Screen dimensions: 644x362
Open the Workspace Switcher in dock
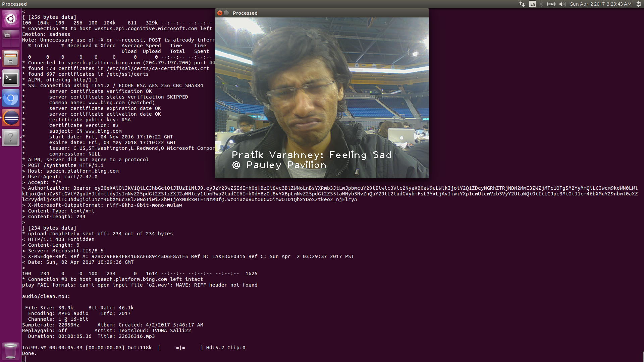(x=11, y=38)
